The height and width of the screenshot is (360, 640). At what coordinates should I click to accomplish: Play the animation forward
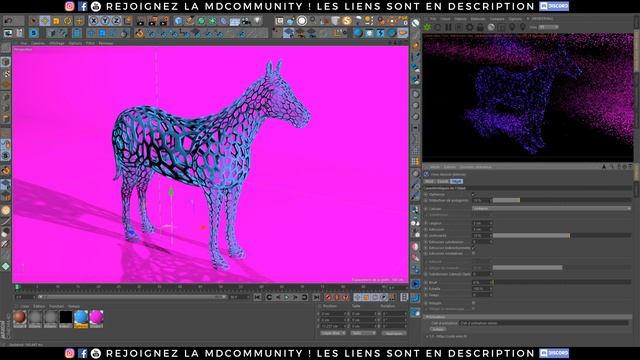[x=287, y=297]
